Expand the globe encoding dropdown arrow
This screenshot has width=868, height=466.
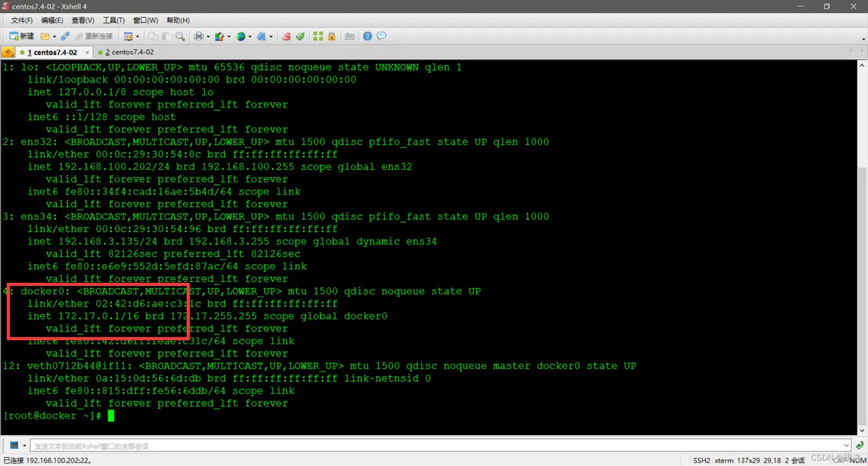tap(249, 37)
